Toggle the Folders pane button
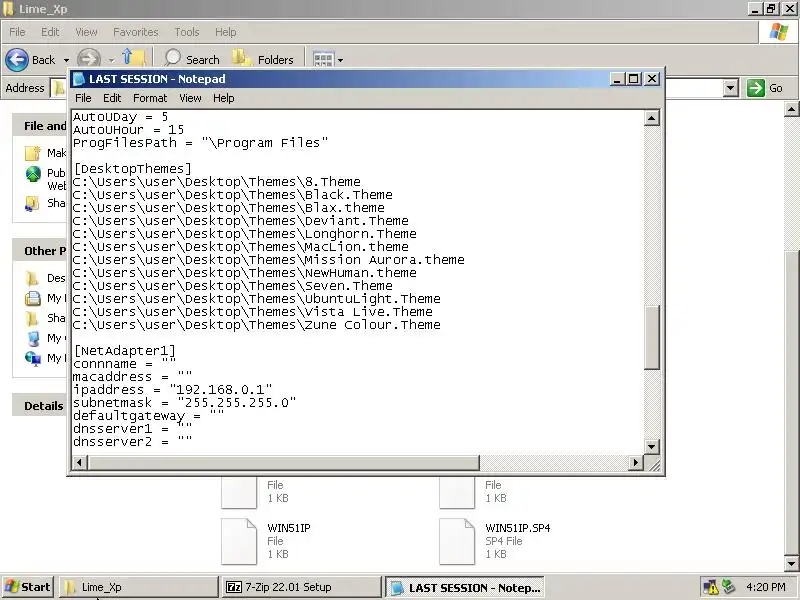Screen dimensions: 800x600 [x=264, y=60]
